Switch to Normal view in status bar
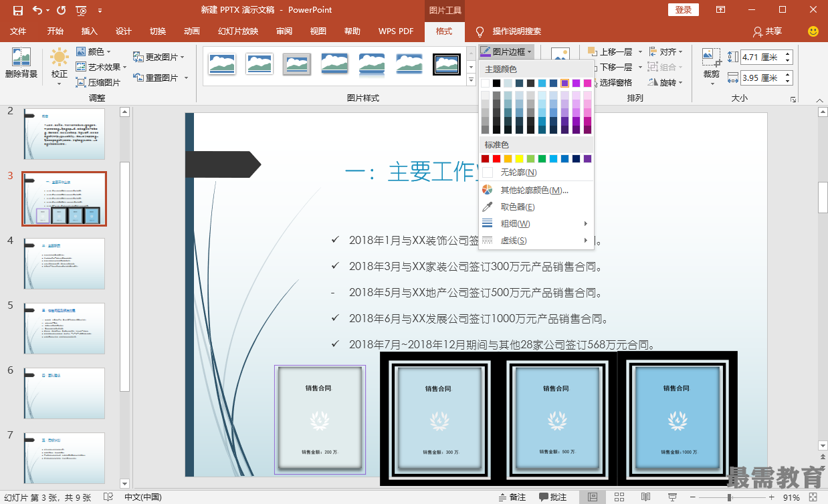Viewport: 828px width, 504px height. pyautogui.click(x=593, y=497)
